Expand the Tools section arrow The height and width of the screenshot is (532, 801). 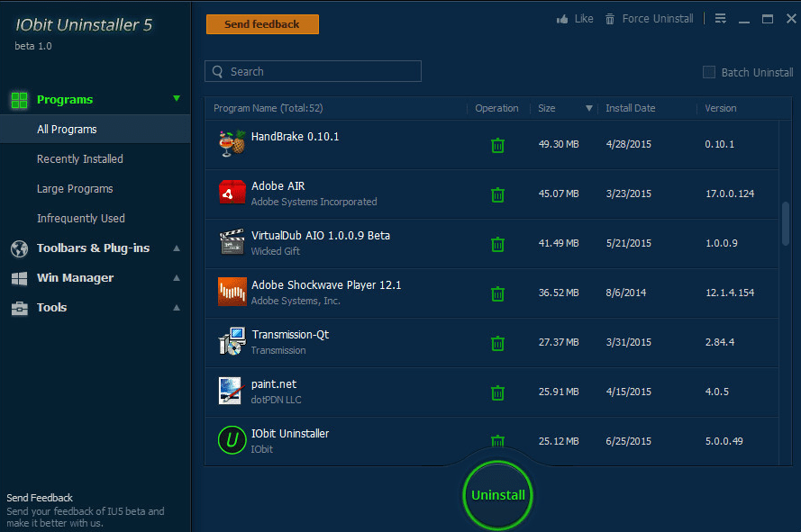[177, 307]
